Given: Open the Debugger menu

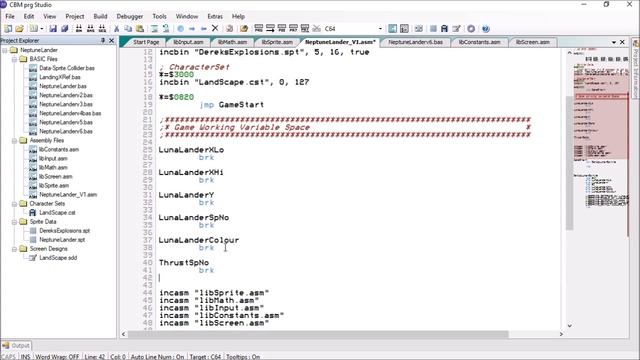Looking at the screenshot, I should coord(130,16).
